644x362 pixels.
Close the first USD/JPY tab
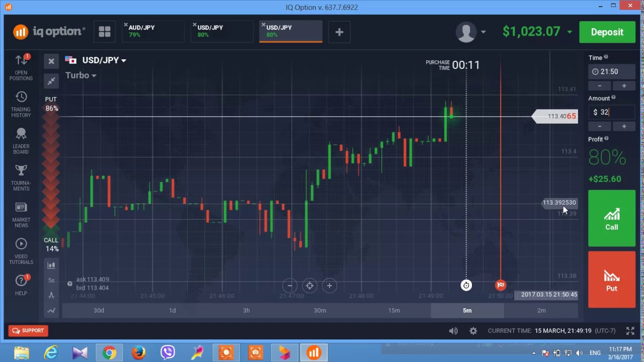[195, 25]
